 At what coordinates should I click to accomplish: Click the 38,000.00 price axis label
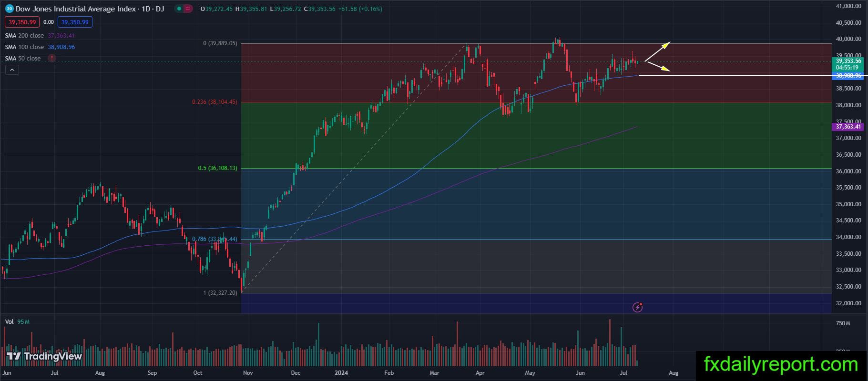tap(848, 105)
